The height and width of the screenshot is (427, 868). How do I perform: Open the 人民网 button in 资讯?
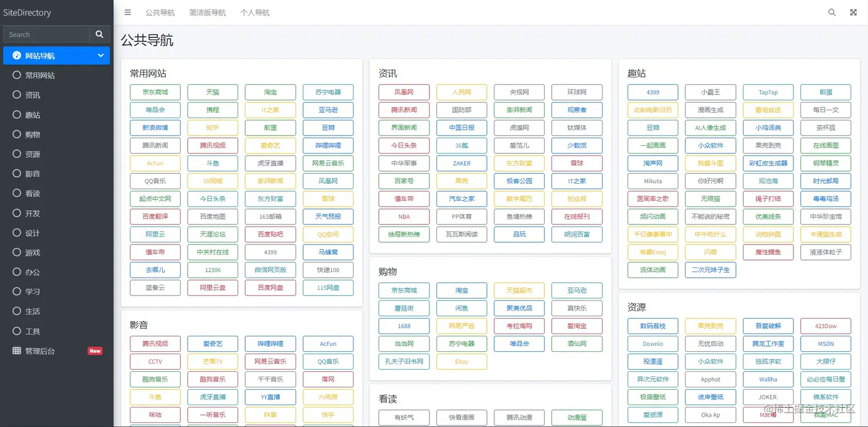tap(462, 92)
